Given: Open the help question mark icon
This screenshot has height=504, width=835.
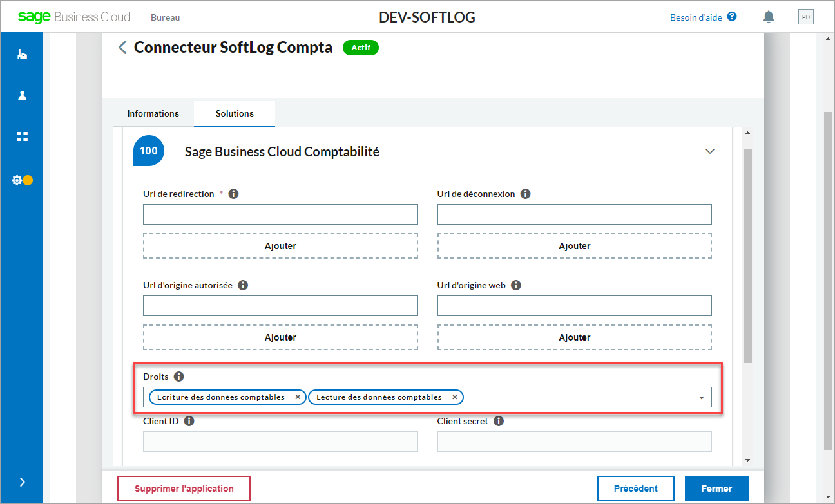Looking at the screenshot, I should (732, 17).
